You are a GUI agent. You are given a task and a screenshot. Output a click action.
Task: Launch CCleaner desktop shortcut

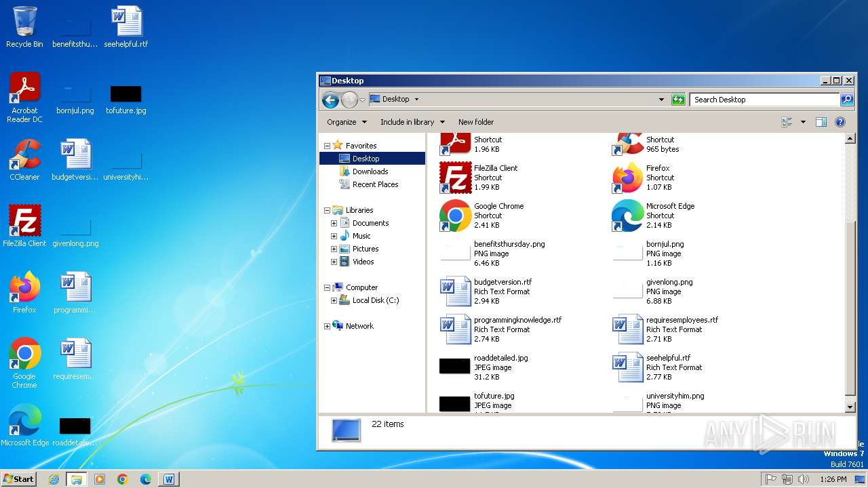pos(24,160)
